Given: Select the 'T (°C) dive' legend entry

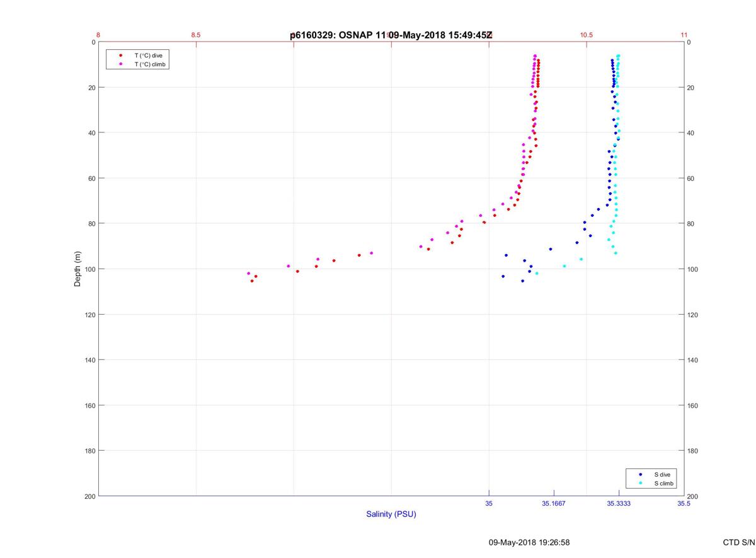Looking at the screenshot, I should pos(148,55).
